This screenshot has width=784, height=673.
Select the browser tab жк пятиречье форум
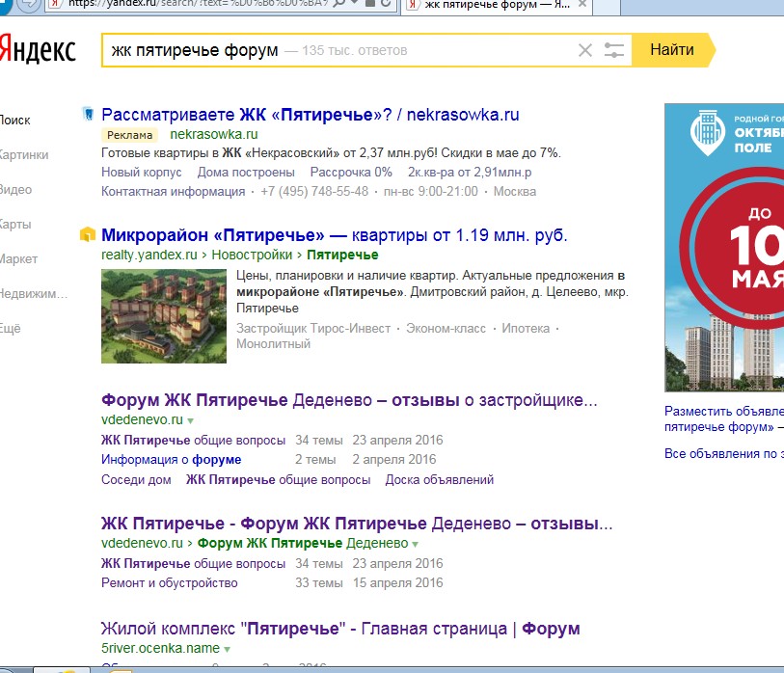click(x=495, y=5)
